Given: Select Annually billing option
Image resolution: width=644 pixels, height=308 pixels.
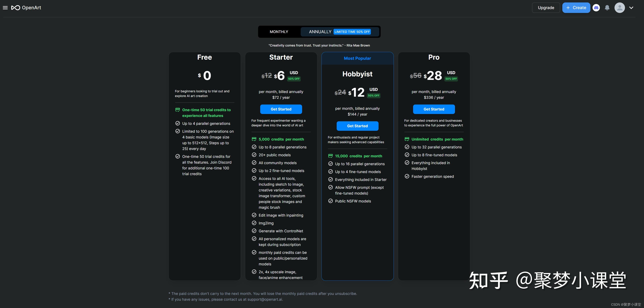Looking at the screenshot, I should [320, 32].
